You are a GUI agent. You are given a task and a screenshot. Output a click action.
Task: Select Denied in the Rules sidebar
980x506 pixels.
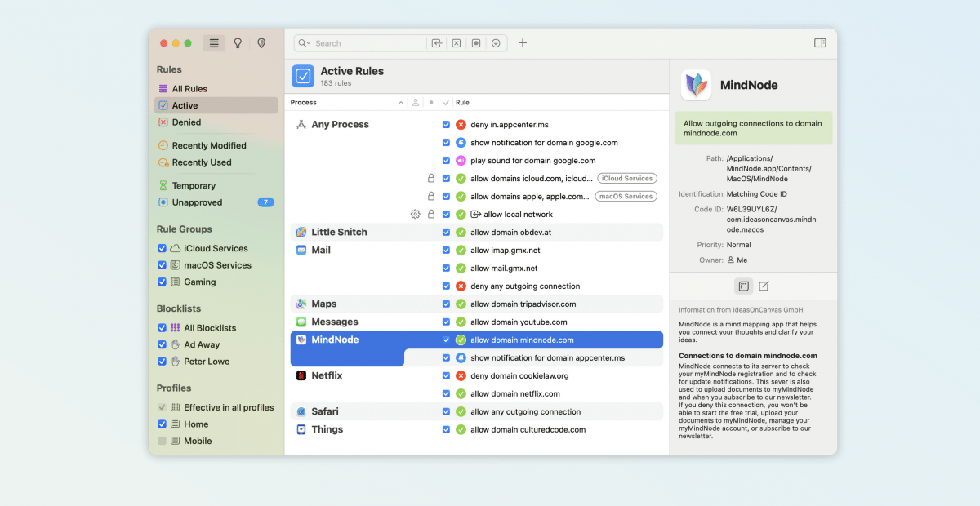186,122
